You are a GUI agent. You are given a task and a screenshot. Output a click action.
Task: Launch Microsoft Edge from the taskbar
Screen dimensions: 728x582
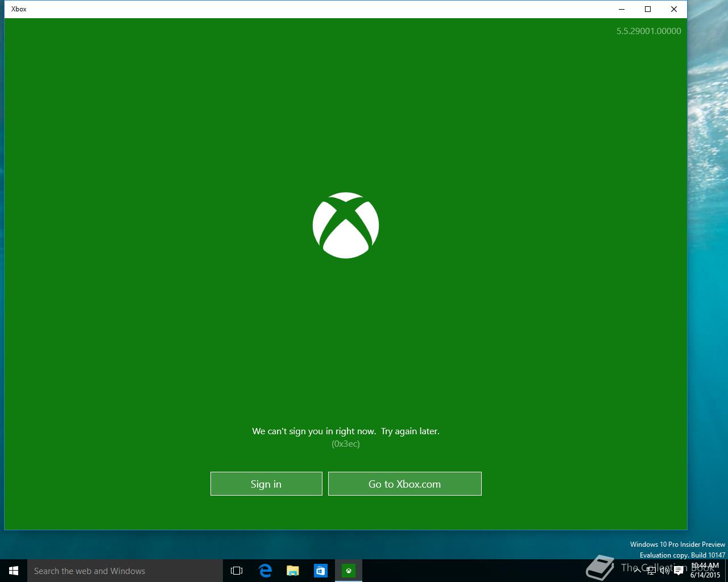[x=265, y=571]
